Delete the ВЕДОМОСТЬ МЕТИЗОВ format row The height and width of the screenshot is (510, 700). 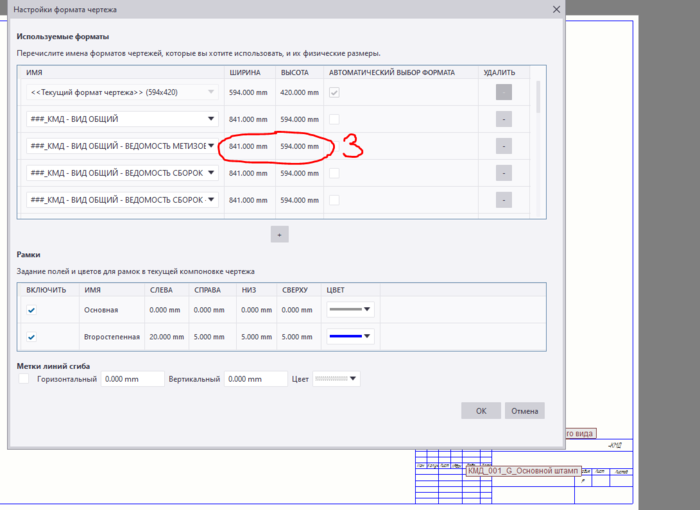tap(504, 146)
